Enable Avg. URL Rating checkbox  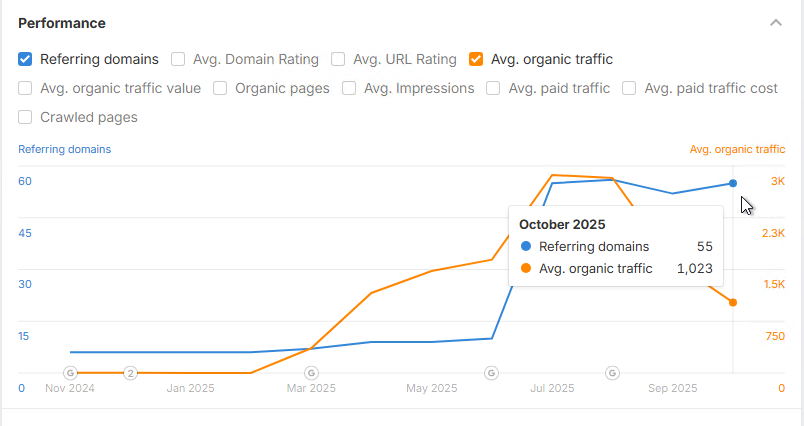(338, 59)
